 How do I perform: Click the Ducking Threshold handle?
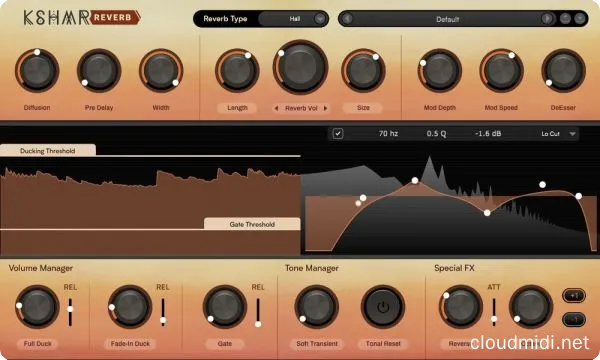coord(48,150)
